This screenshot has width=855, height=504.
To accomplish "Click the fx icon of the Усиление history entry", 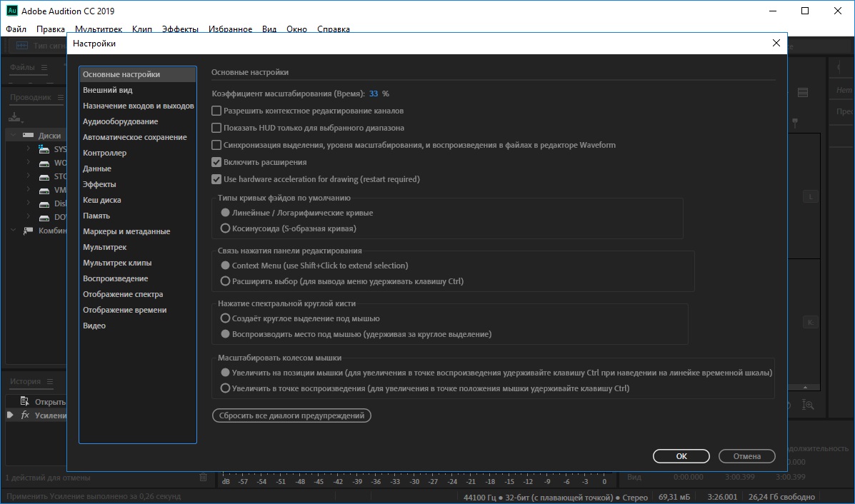I will pos(25,415).
